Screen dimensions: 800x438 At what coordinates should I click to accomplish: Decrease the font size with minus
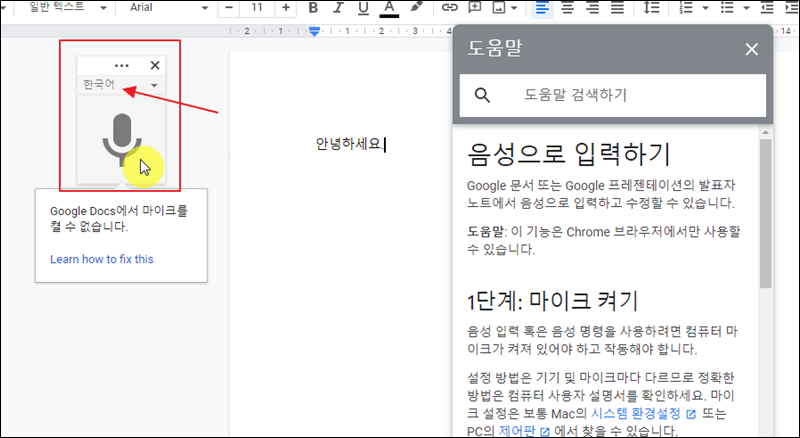pyautogui.click(x=229, y=8)
